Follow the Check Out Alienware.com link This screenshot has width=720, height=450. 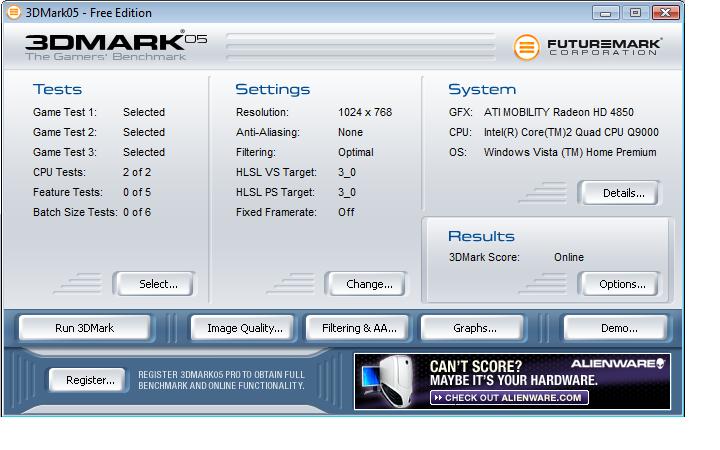[x=509, y=398]
